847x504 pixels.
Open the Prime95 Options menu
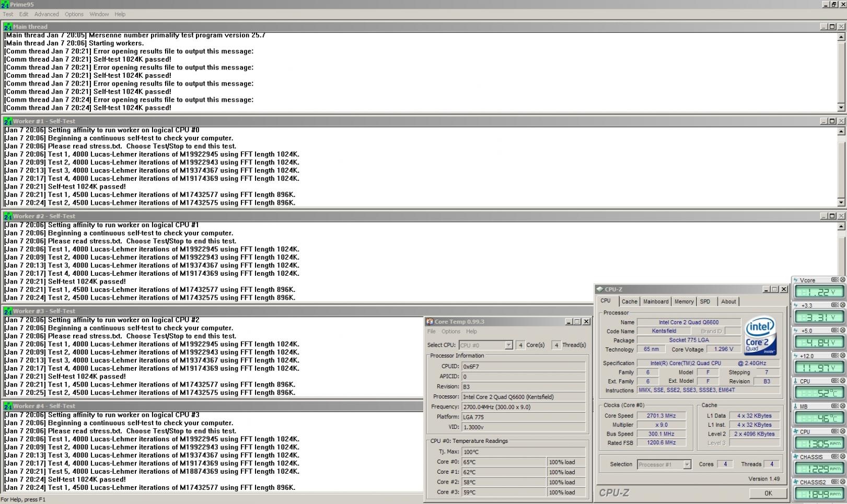[74, 14]
